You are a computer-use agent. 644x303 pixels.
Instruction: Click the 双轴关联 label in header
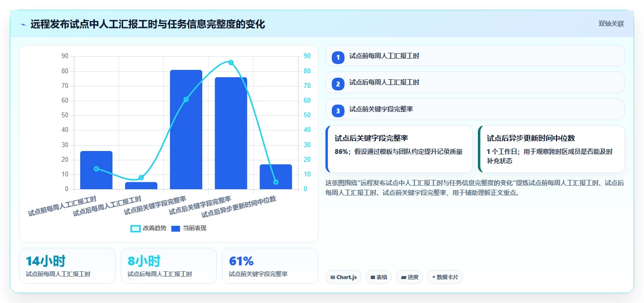click(x=611, y=23)
